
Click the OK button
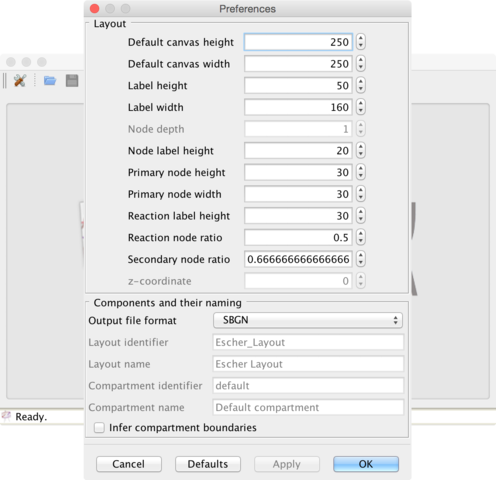pyautogui.click(x=366, y=464)
